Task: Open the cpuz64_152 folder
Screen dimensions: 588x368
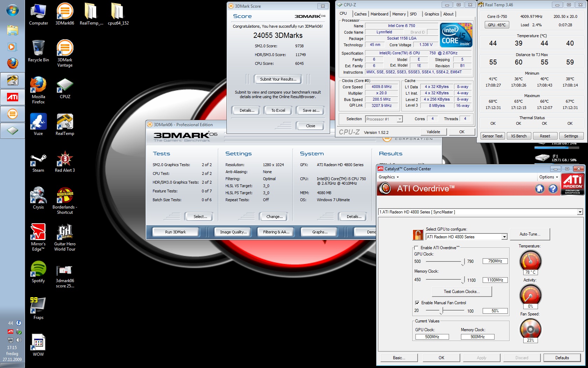Action: [118, 14]
